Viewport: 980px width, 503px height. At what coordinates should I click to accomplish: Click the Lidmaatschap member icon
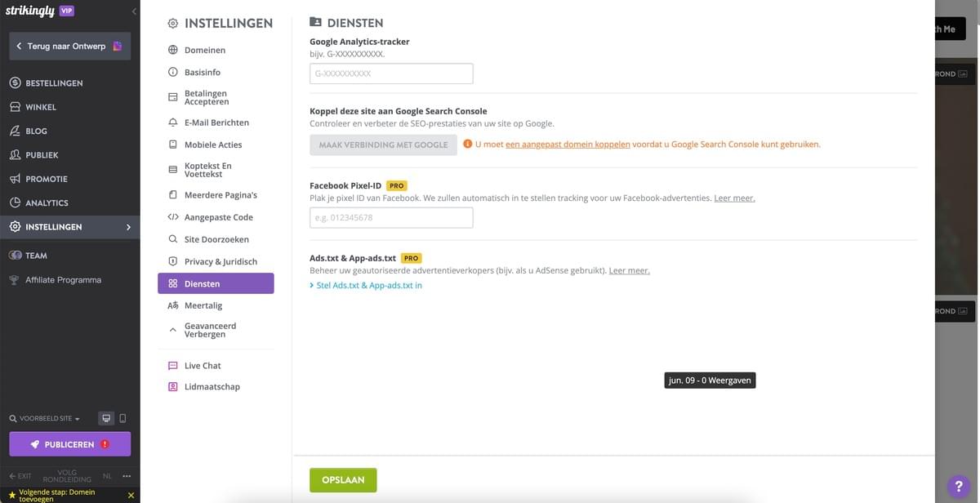[173, 387]
